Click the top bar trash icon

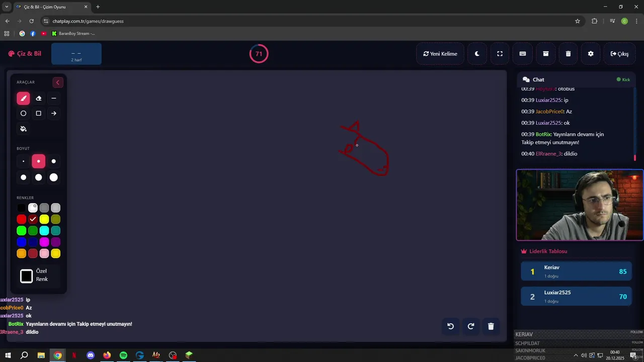pos(568,54)
